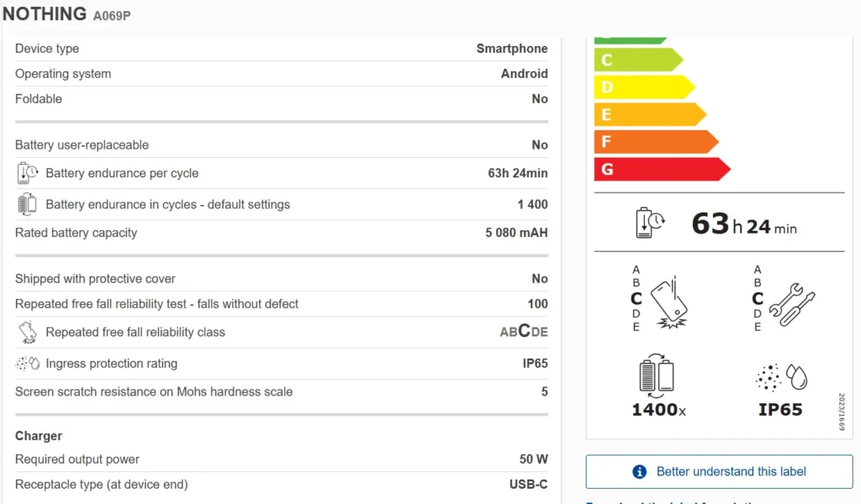Screen dimensions: 861x504
Task: Select the orange F energy class arrow
Action: coord(654,142)
